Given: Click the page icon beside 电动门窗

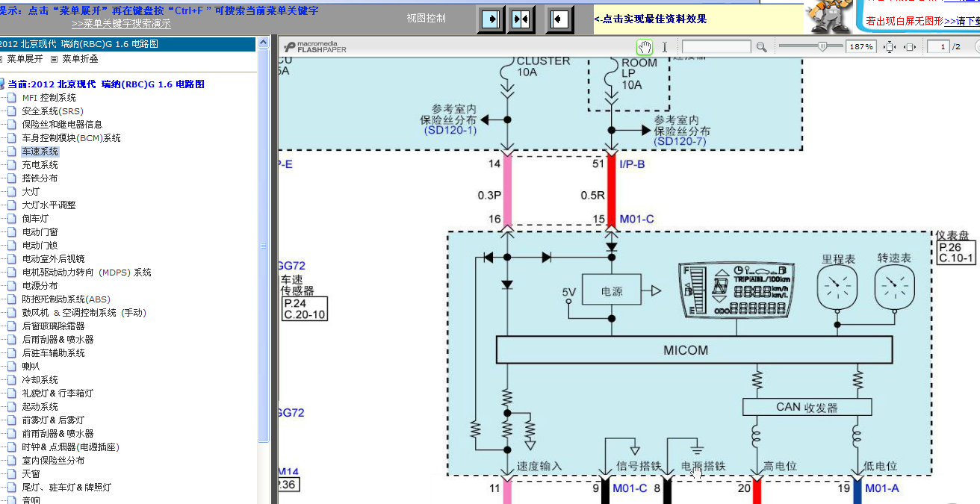Looking at the screenshot, I should tap(11, 232).
